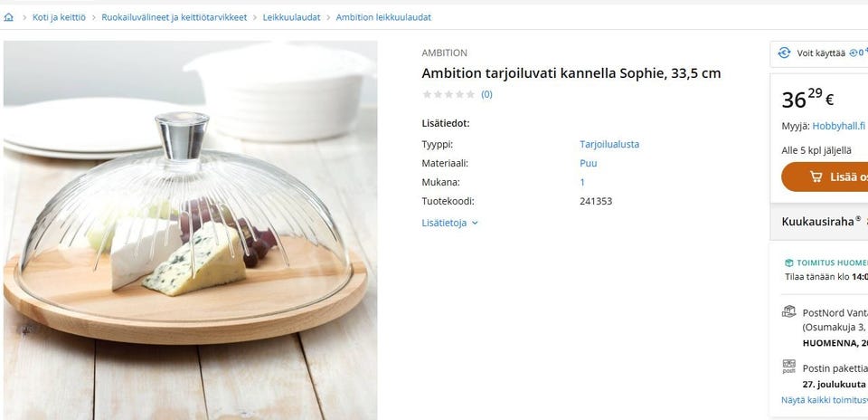
Task: Click the Posti parcel locker icon
Action: point(788,367)
